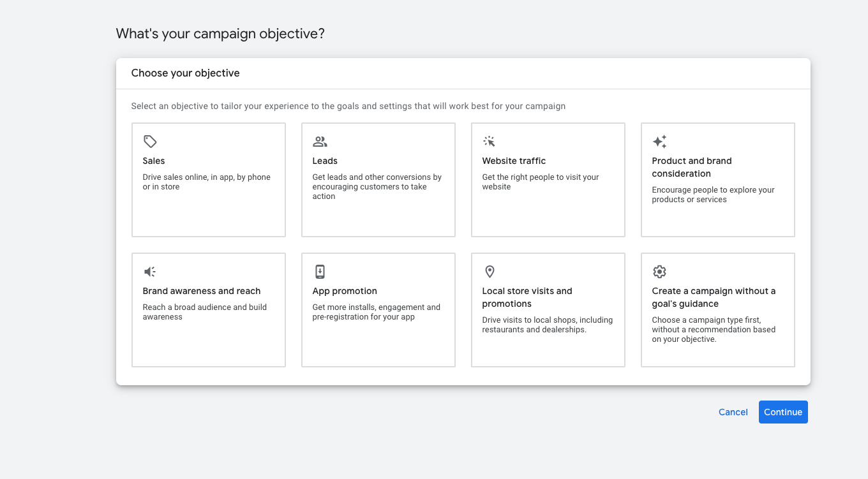Screen dimensions: 868x479
Task: Cancel the campaign objective selection
Action: (x=733, y=412)
